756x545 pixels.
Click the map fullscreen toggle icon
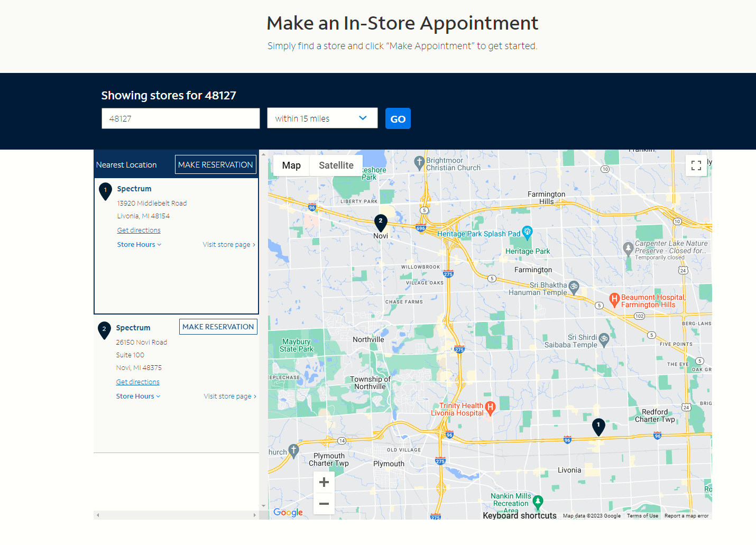click(696, 165)
